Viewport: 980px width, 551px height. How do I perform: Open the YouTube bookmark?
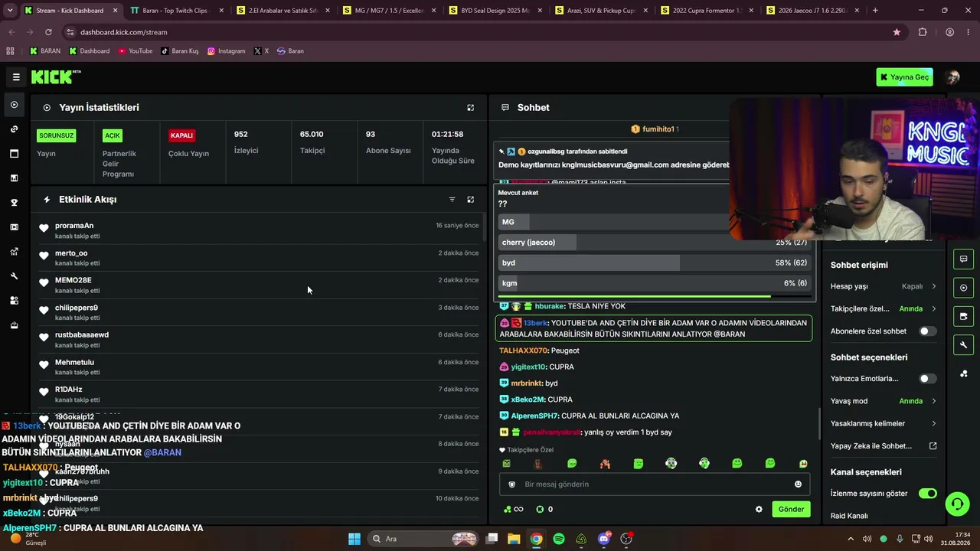136,51
